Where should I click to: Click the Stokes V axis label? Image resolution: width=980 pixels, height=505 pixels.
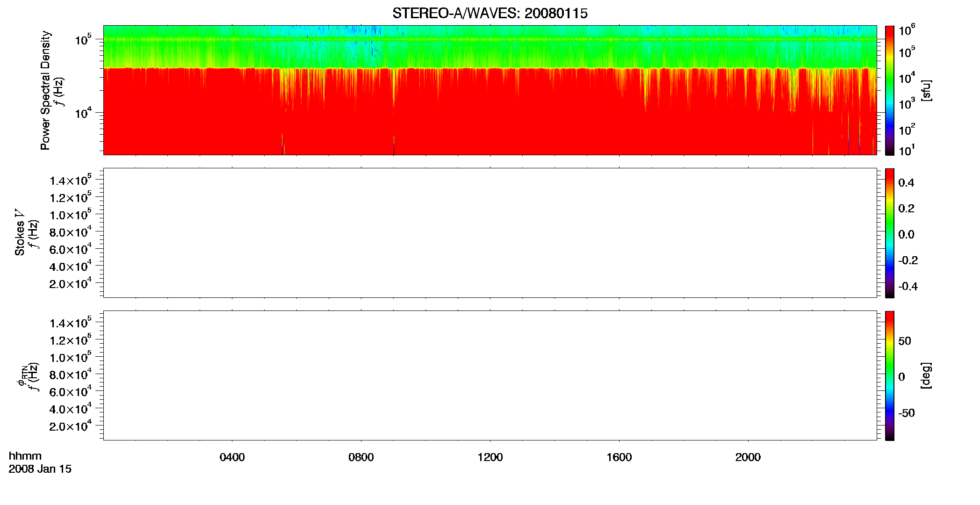[x=20, y=233]
